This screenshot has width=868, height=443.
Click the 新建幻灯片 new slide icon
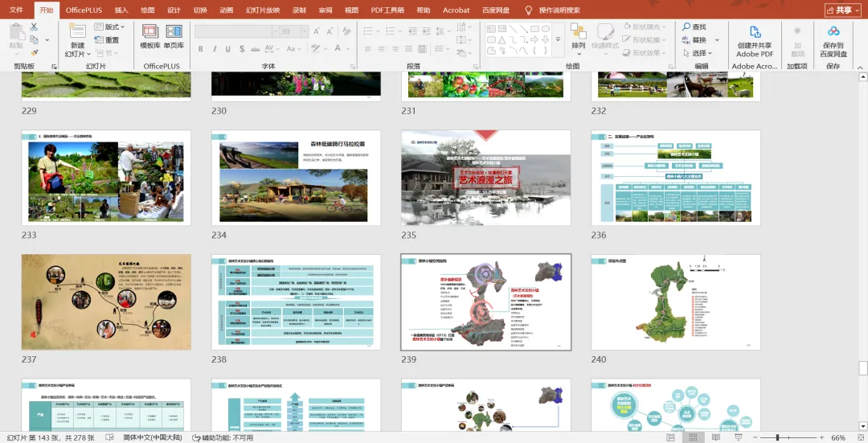[x=77, y=31]
